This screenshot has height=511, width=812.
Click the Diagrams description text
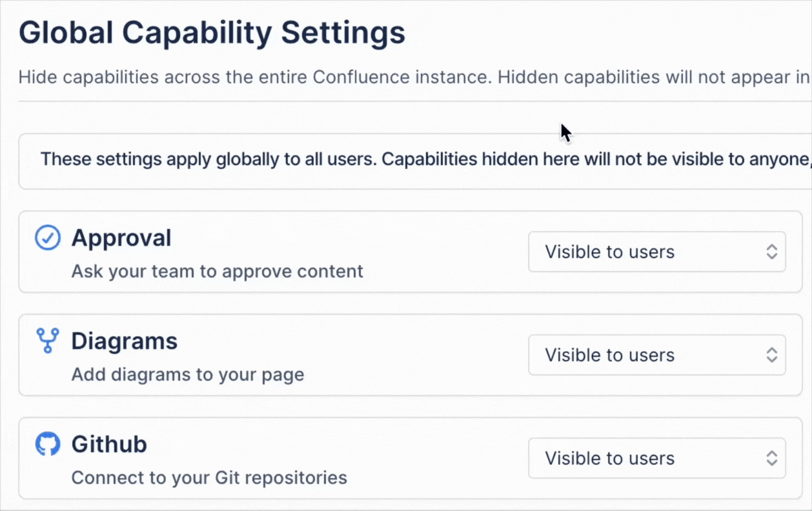coord(188,374)
